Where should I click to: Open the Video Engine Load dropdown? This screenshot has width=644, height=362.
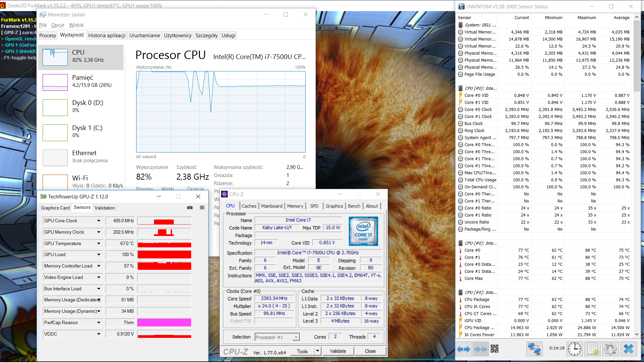(99, 278)
